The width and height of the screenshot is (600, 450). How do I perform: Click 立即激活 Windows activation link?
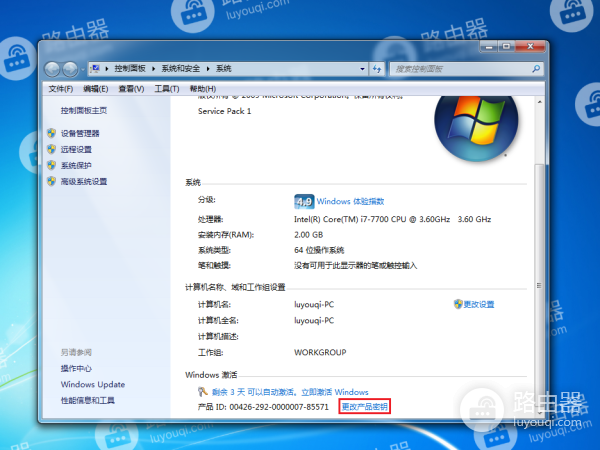(x=335, y=392)
